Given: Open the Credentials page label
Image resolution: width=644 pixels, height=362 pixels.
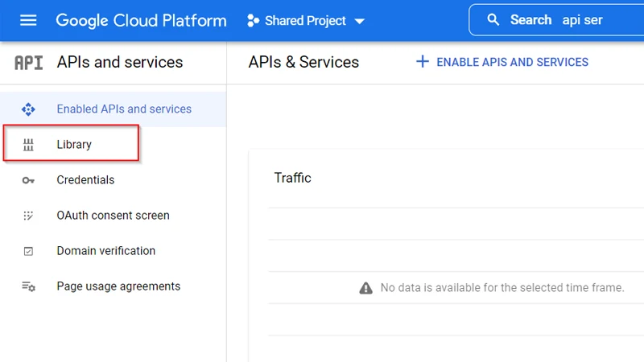Looking at the screenshot, I should point(85,180).
